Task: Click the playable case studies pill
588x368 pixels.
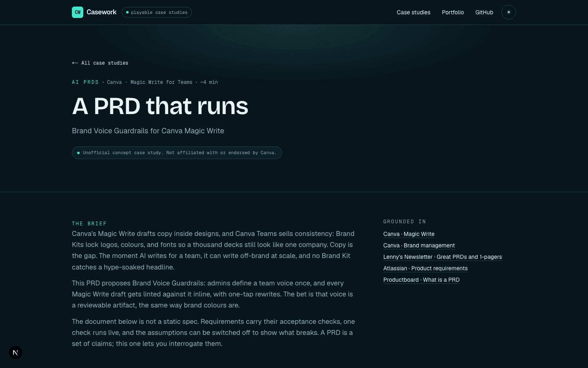Action: point(157,12)
